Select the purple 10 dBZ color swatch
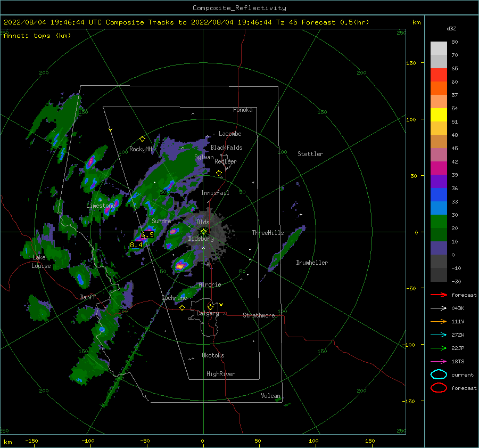The image size is (479, 448). pos(439,248)
